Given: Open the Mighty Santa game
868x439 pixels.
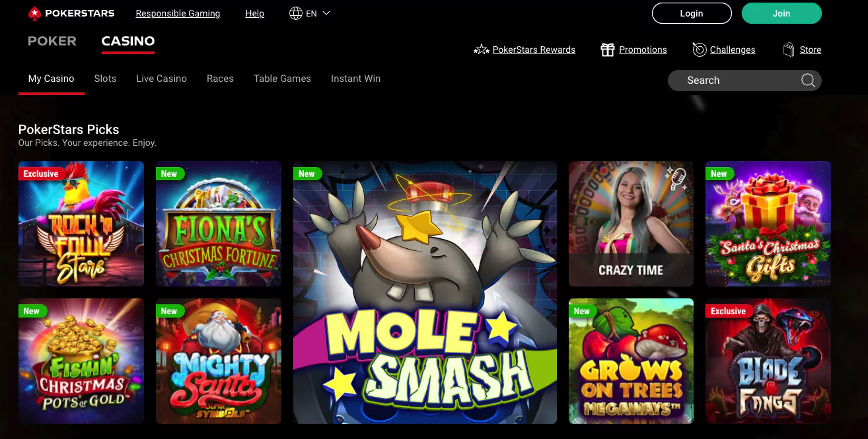Looking at the screenshot, I should [219, 361].
